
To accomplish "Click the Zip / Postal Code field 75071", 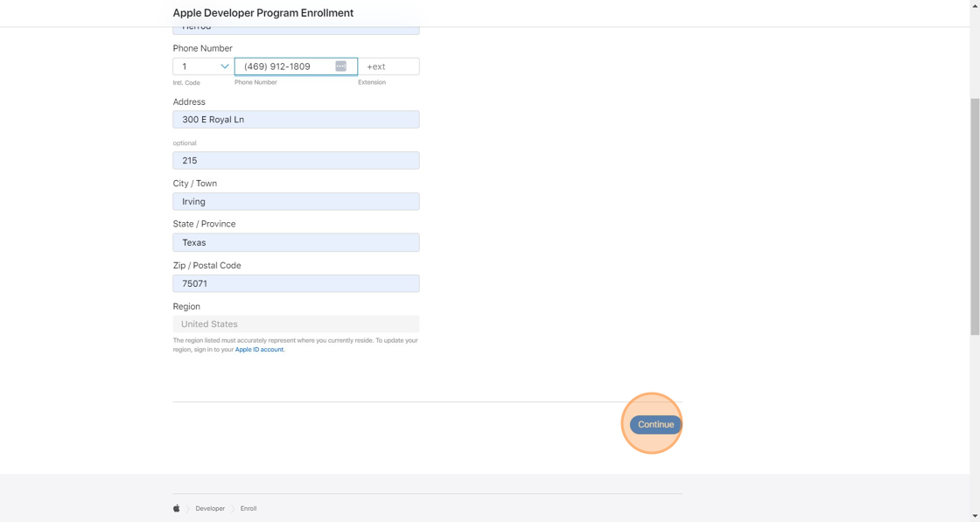I will click(296, 283).
